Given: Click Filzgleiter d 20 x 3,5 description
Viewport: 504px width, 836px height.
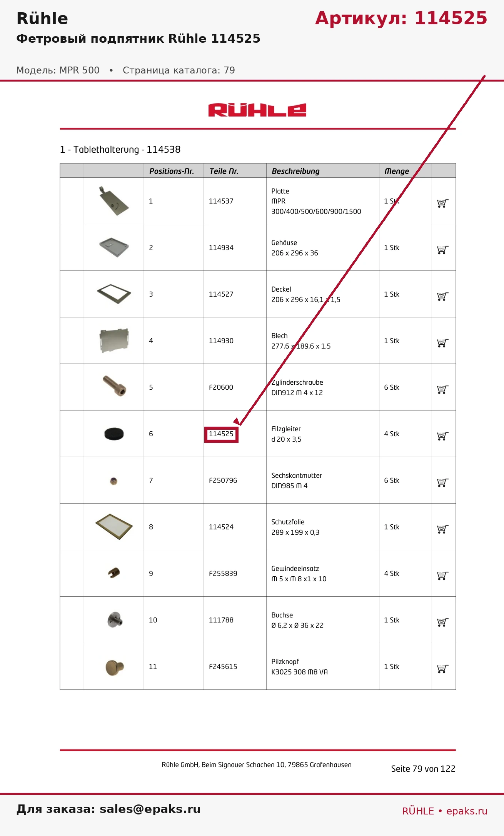Looking at the screenshot, I should pos(286,434).
